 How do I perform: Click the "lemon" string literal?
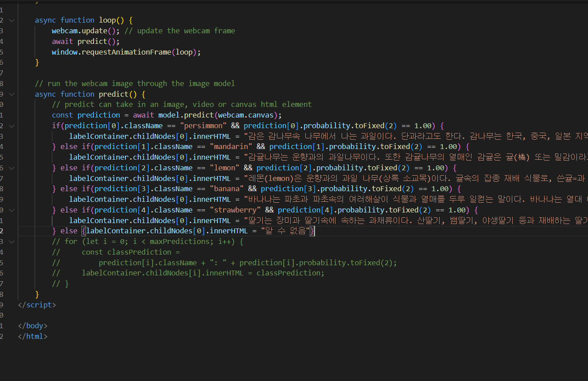(224, 167)
